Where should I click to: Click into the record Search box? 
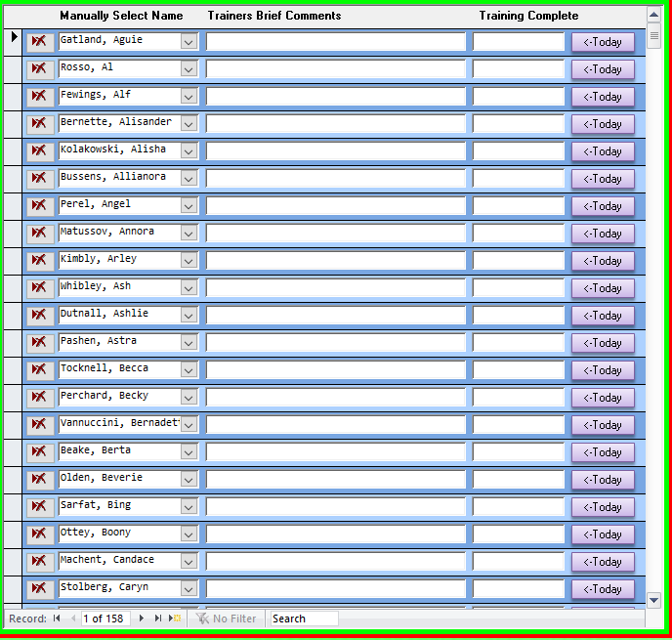304,619
